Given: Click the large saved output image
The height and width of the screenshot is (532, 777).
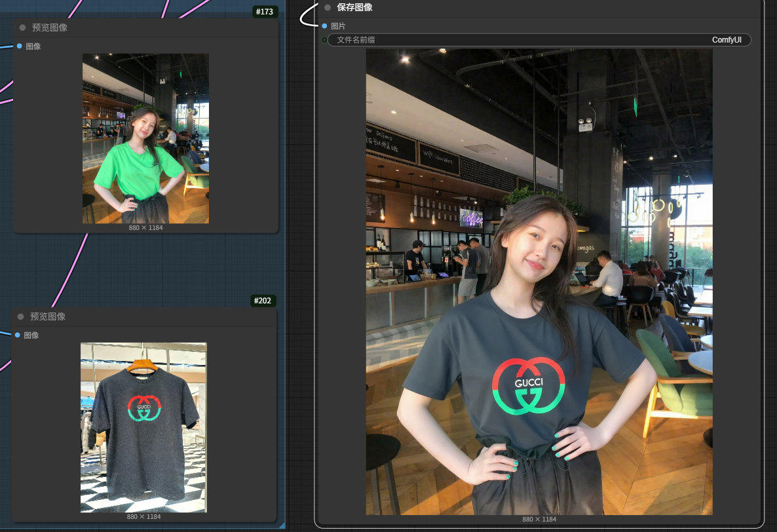Looking at the screenshot, I should [539, 282].
